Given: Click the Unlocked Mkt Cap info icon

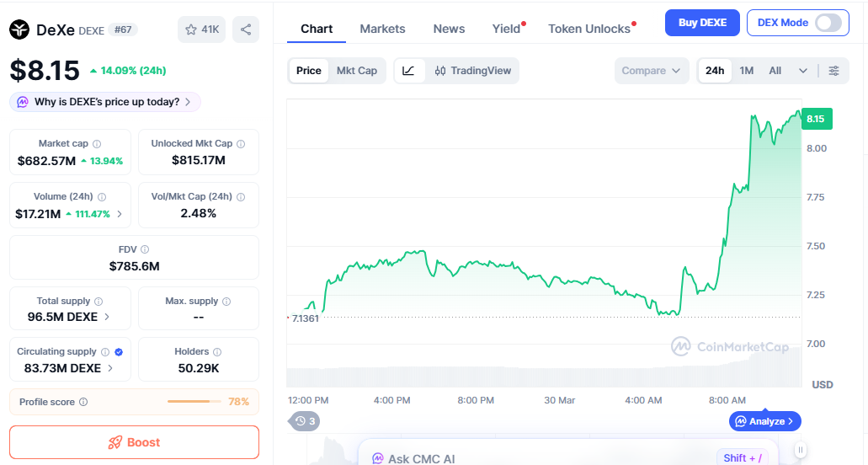Looking at the screenshot, I should coord(241,144).
